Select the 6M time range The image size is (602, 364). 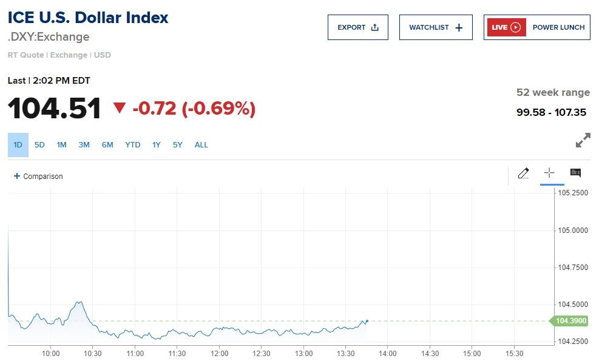[107, 145]
